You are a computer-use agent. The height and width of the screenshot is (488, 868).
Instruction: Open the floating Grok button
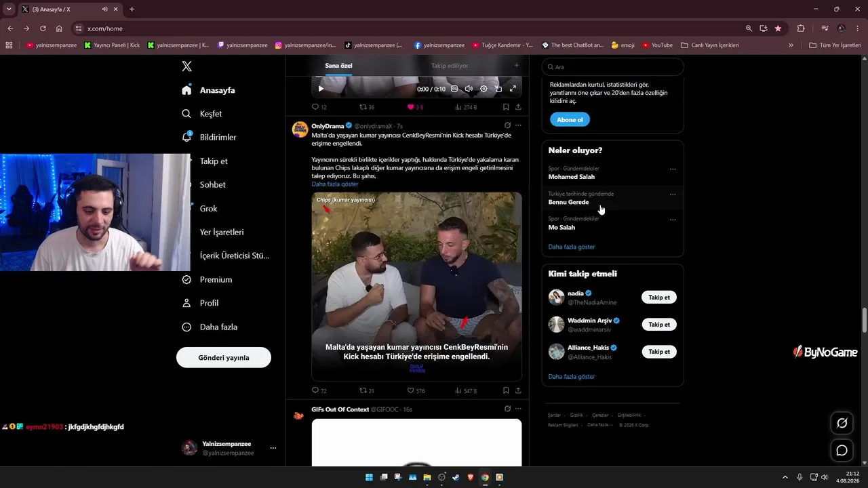[x=842, y=423]
